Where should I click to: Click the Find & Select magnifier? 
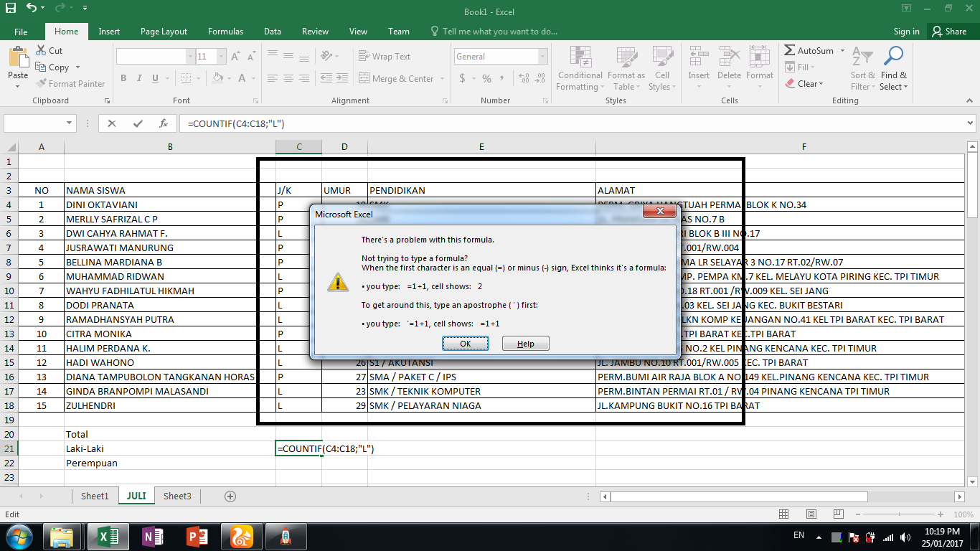tap(894, 57)
